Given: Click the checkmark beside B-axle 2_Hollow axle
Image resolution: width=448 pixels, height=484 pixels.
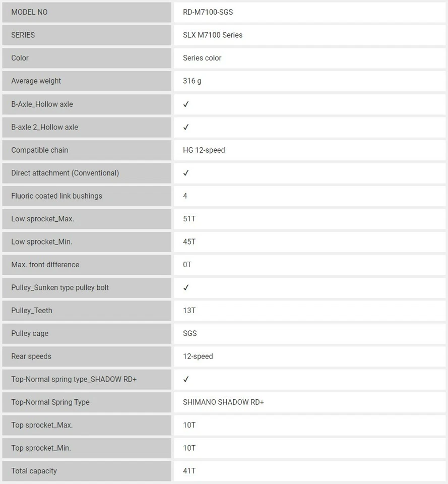Looking at the screenshot, I should (x=186, y=127).
